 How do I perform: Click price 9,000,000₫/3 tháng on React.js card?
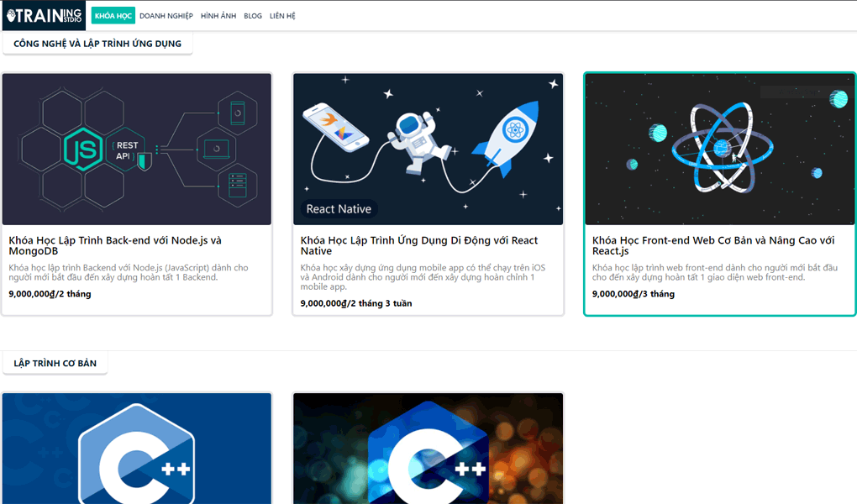click(x=634, y=294)
